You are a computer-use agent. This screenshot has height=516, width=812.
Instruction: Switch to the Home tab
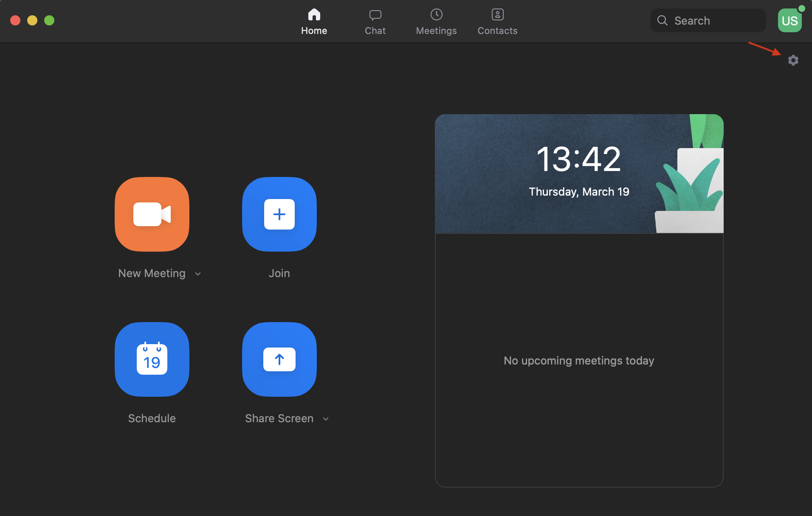click(x=314, y=21)
